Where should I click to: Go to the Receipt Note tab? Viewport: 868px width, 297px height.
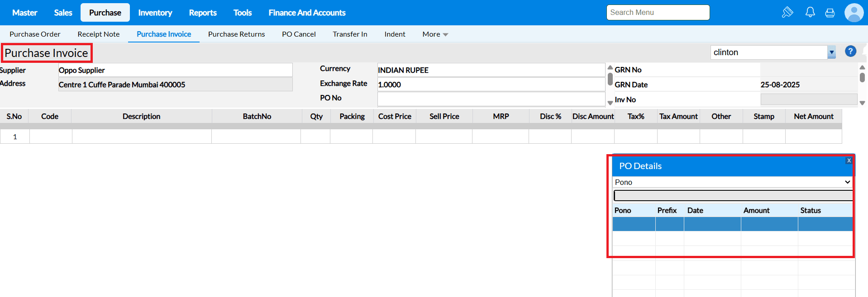(98, 34)
